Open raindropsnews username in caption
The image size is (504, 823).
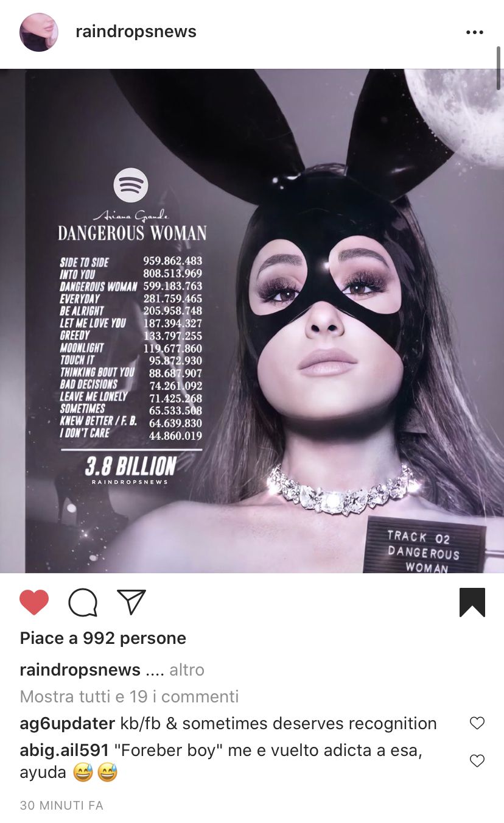tap(80, 670)
